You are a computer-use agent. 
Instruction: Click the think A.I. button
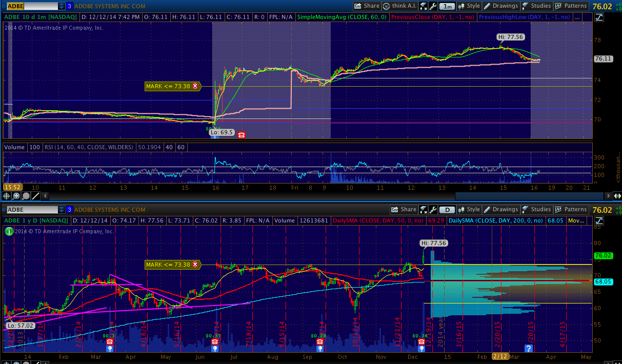400,6
